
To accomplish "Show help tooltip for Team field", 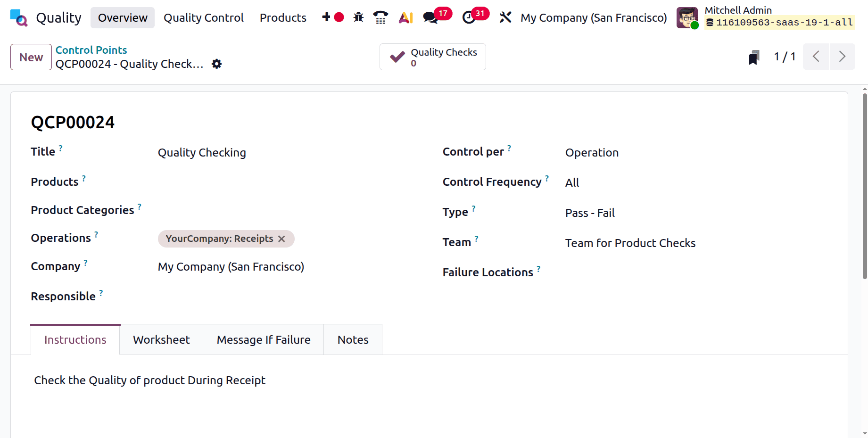I will pos(477,239).
